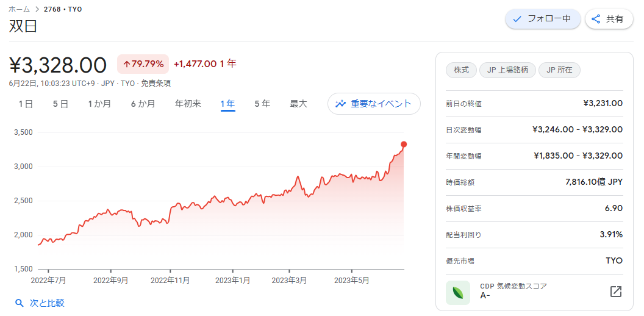Switch to the 最大 range tab

pos(299,104)
